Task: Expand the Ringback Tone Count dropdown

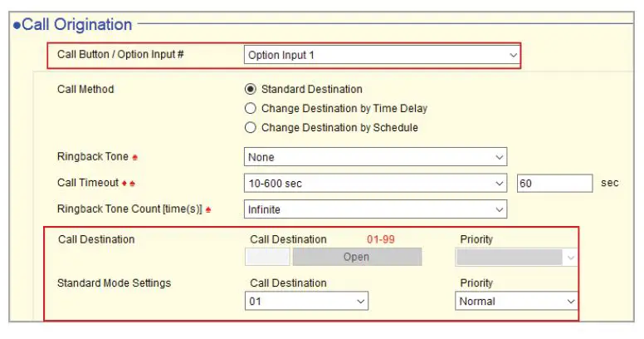Action: 375,210
